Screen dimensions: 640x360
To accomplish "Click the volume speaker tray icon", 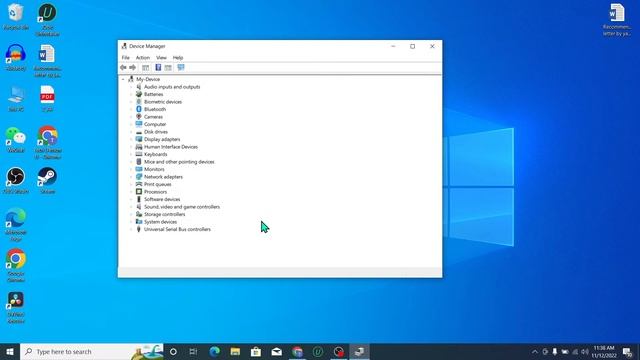I will 585,351.
